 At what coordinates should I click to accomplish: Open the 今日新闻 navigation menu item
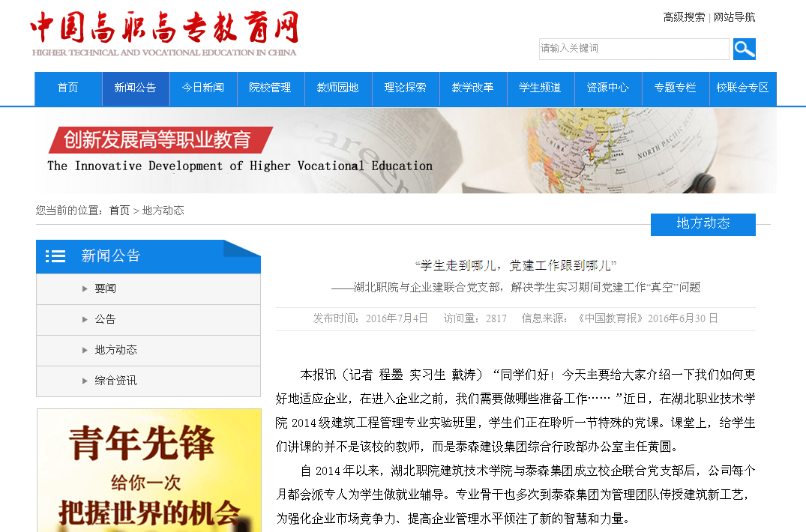203,88
